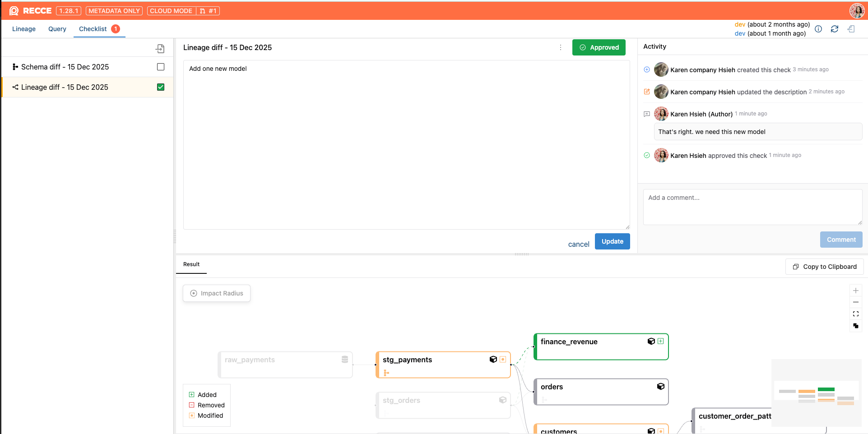The height and width of the screenshot is (434, 868).
Task: Toggle the Approved status of this check
Action: click(x=599, y=47)
